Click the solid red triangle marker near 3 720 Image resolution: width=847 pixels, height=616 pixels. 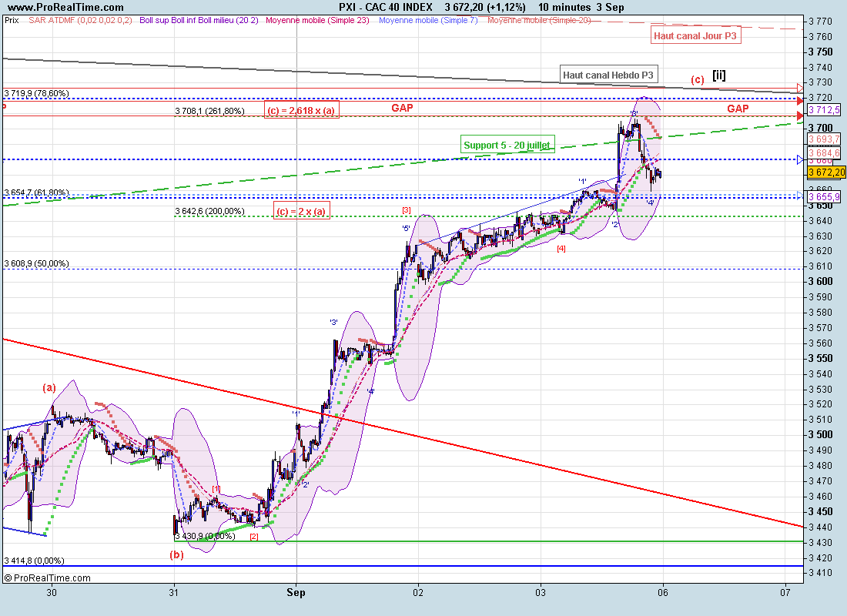point(801,99)
